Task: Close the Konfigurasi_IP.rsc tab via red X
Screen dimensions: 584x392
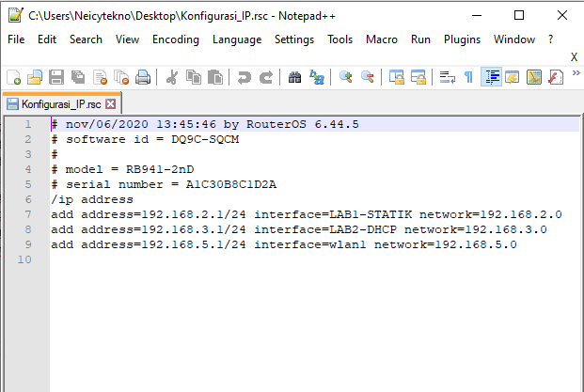Action: pos(110,103)
